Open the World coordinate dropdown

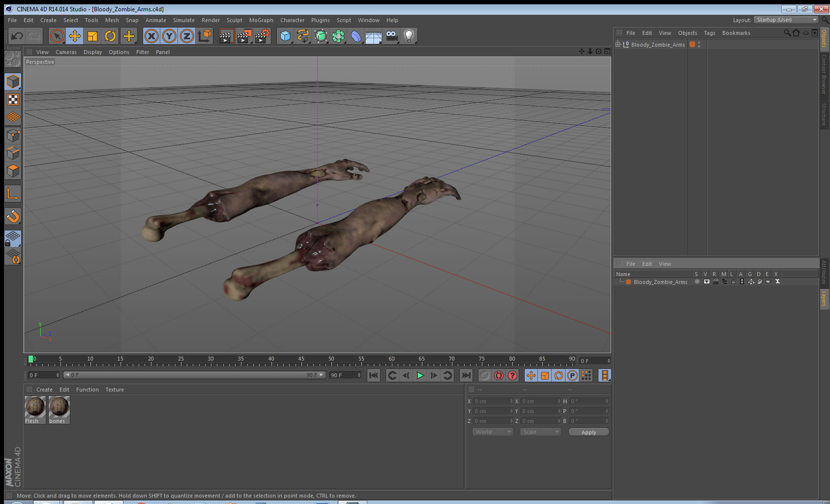point(493,432)
